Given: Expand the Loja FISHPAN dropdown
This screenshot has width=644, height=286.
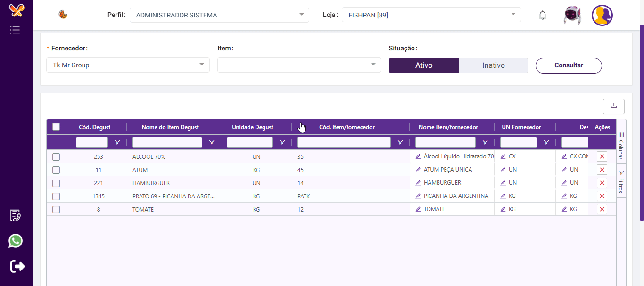Looking at the screenshot, I should pos(431,15).
